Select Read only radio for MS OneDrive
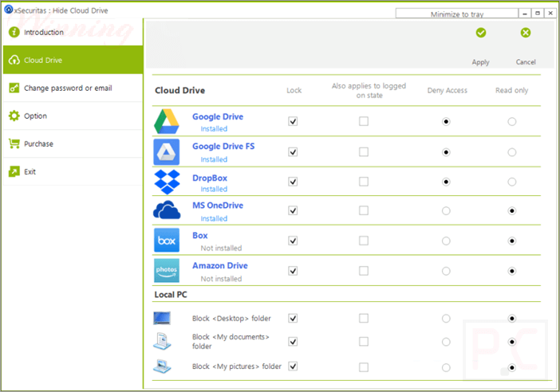 coord(512,211)
